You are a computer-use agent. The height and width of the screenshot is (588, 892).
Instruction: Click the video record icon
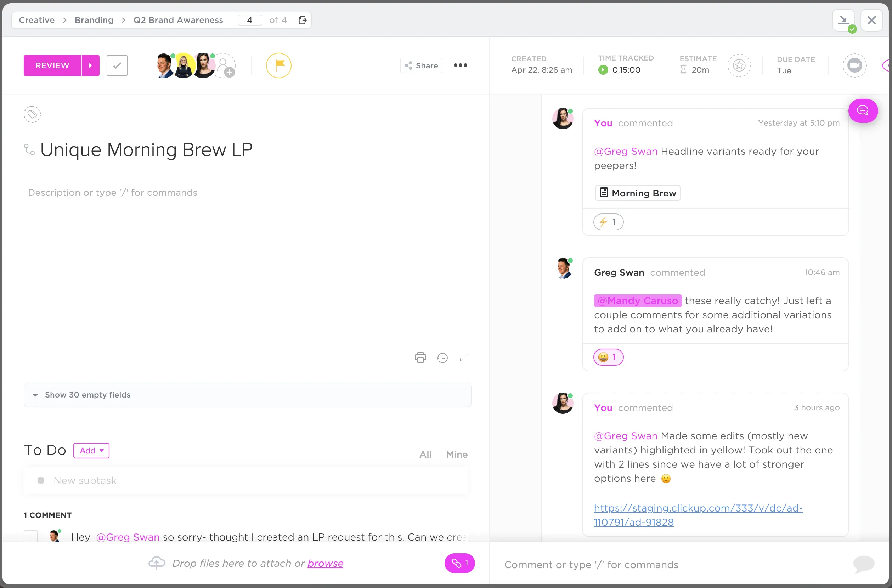[854, 65]
